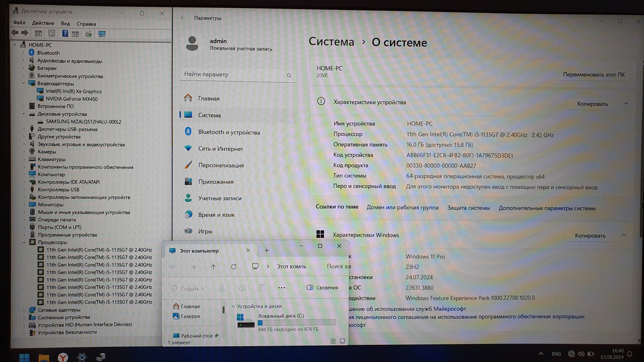
Task: Collapse the Процессоры tree node
Action: click(x=24, y=242)
